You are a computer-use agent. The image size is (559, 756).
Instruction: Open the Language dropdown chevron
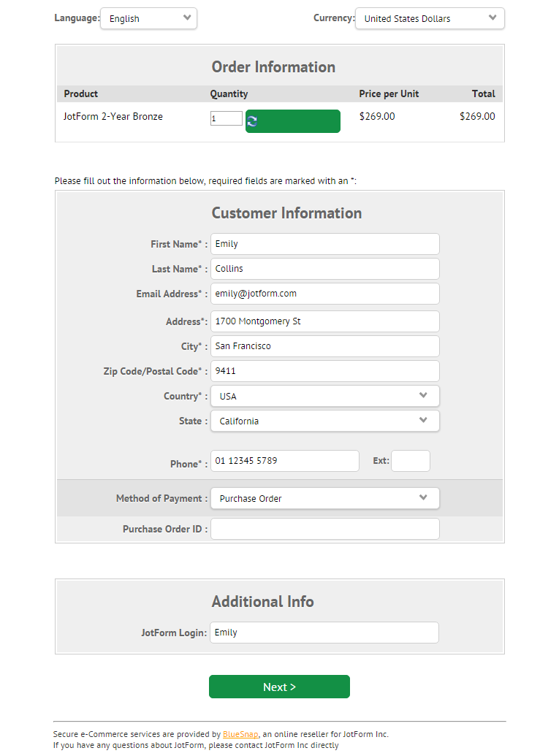[189, 18]
